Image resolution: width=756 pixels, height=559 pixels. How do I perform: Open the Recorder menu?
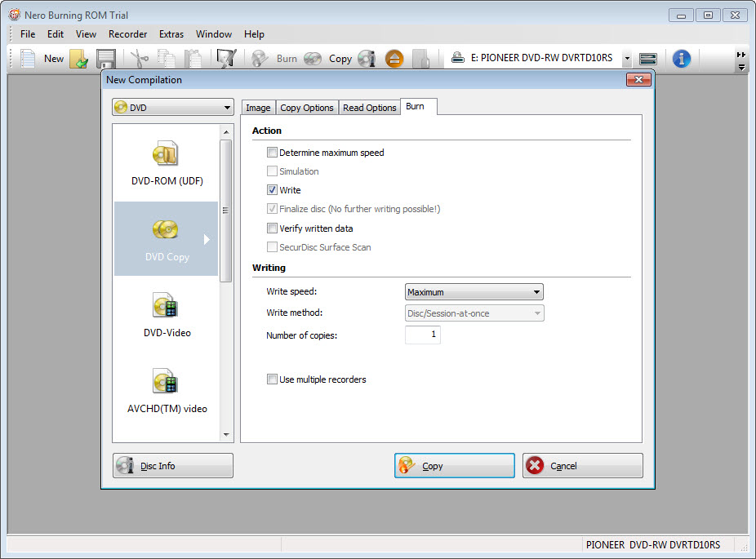coord(127,34)
